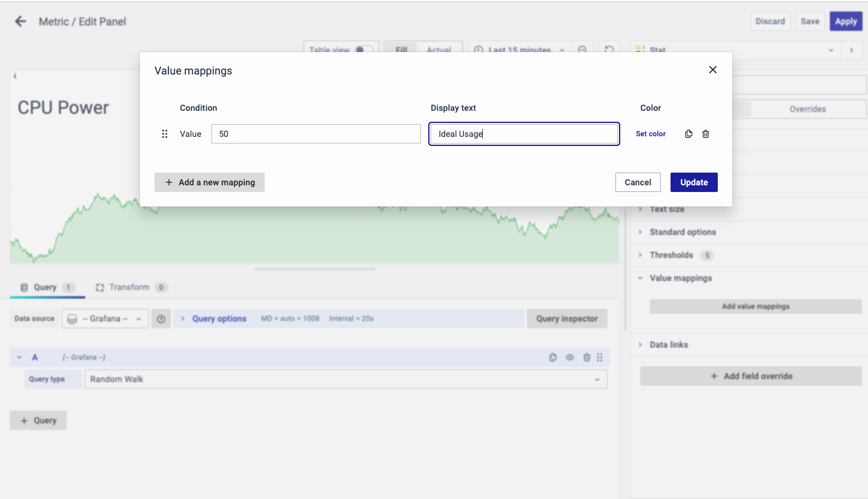
Task: Switch to the Transform tab
Action: click(129, 287)
